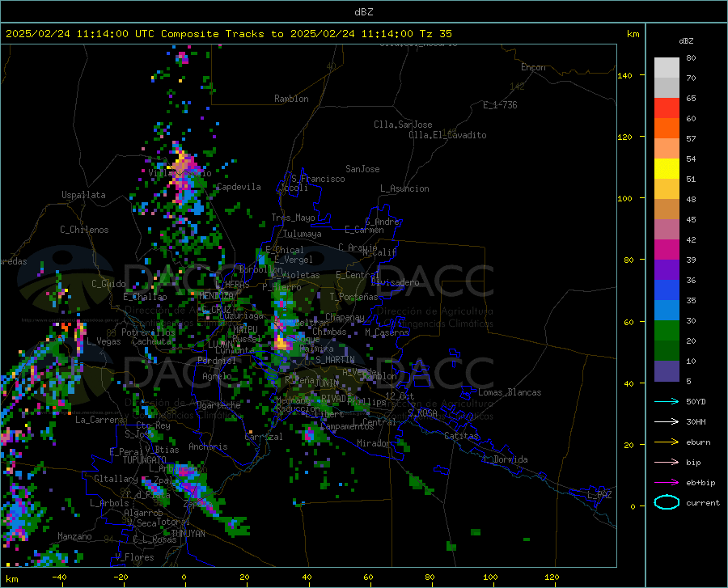728x588 pixels.
Task: Click the C_Chilenos label
Action: tap(84, 230)
